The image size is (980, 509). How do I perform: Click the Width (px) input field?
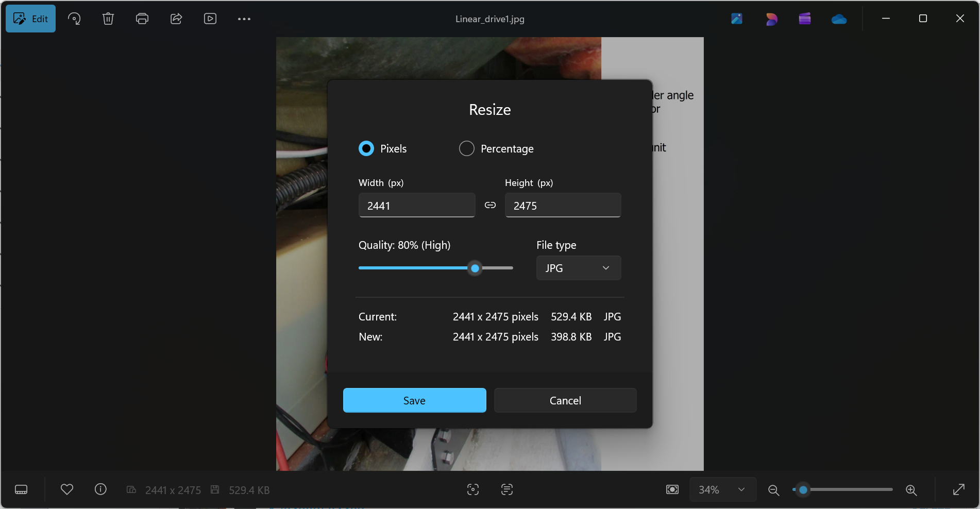tap(417, 205)
